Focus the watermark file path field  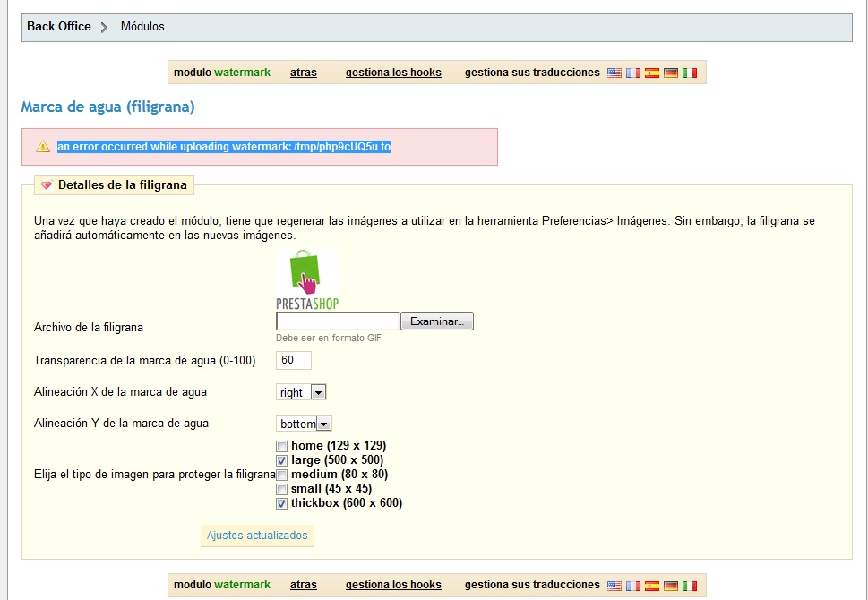tap(337, 321)
